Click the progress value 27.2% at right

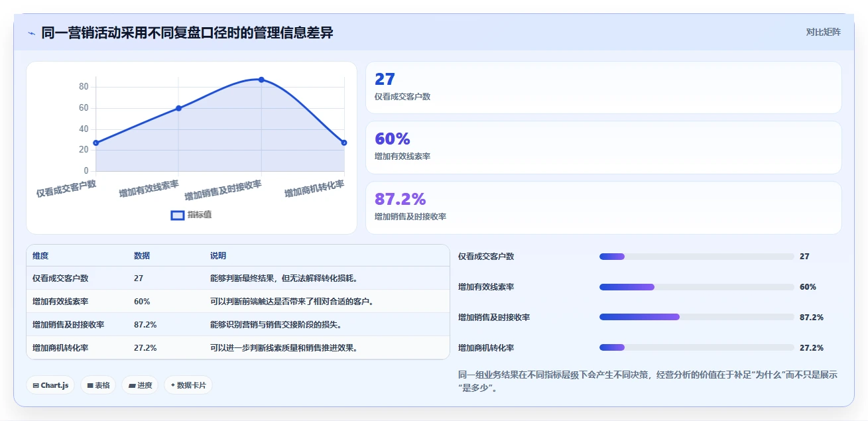812,347
